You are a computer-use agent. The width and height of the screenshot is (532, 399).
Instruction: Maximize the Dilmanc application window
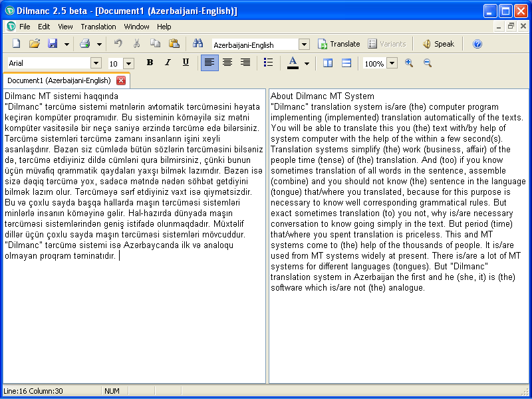pos(505,11)
